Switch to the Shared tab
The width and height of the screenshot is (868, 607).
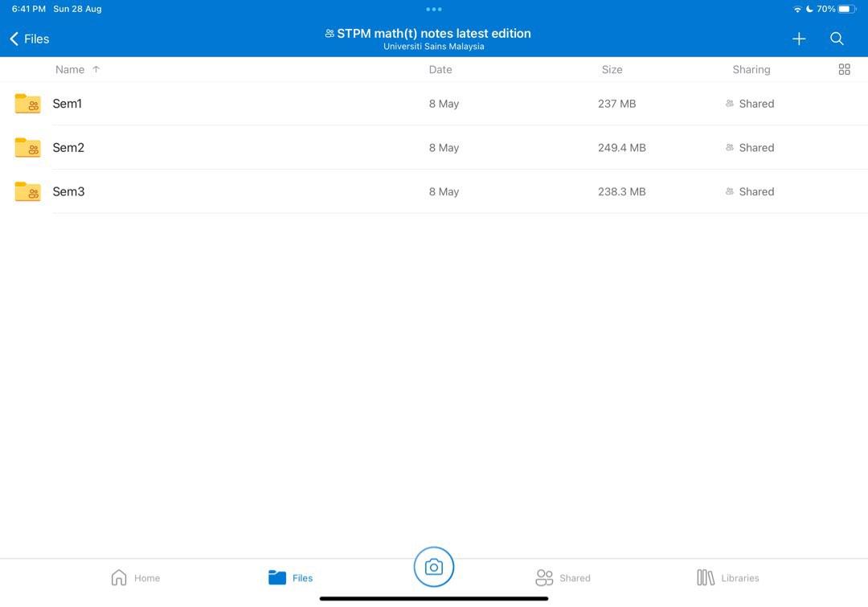point(563,577)
